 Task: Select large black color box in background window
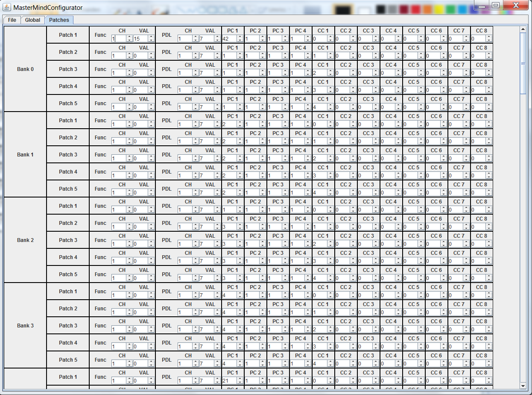click(342, 10)
